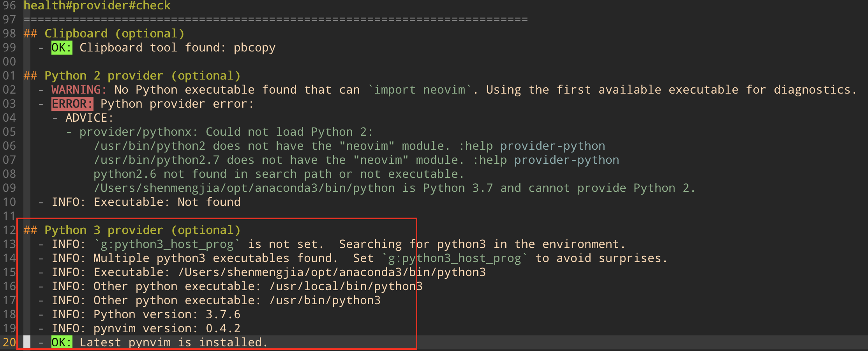Viewport: 868px width, 351px height.
Task: Click the /usr/local/bin/python3 path
Action: coord(346,286)
